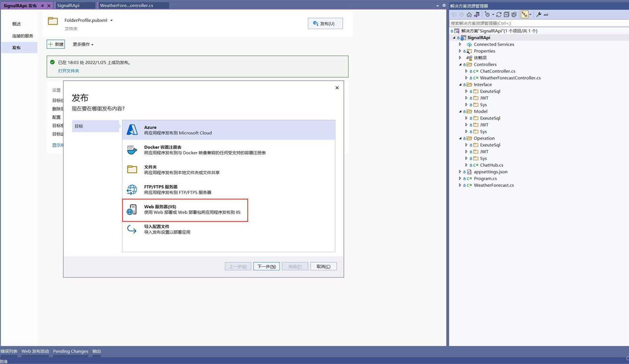Open properties via the wrench icon
The height and width of the screenshot is (364, 629).
tap(539, 14)
